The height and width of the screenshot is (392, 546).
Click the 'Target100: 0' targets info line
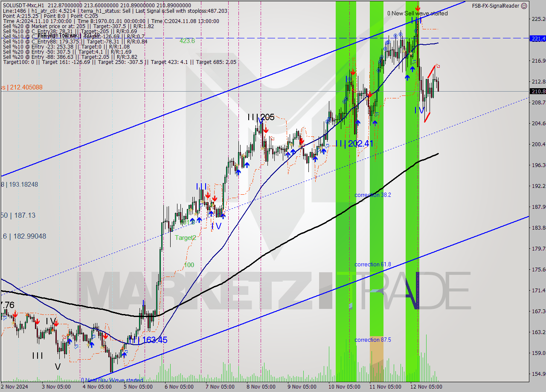click(119, 62)
